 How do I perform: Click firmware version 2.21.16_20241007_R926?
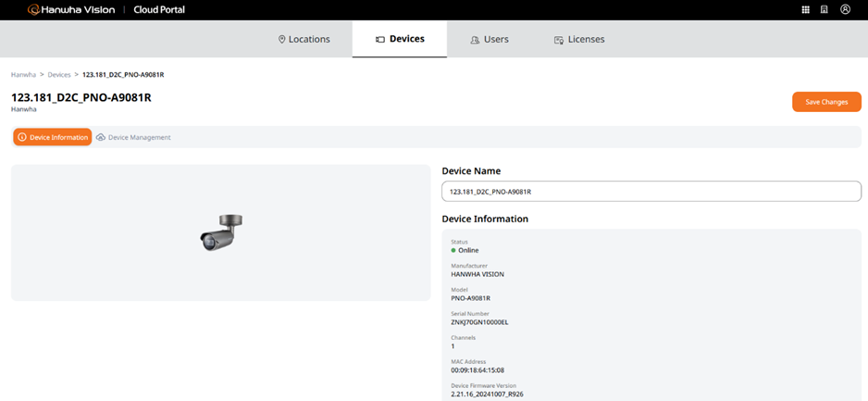point(488,394)
